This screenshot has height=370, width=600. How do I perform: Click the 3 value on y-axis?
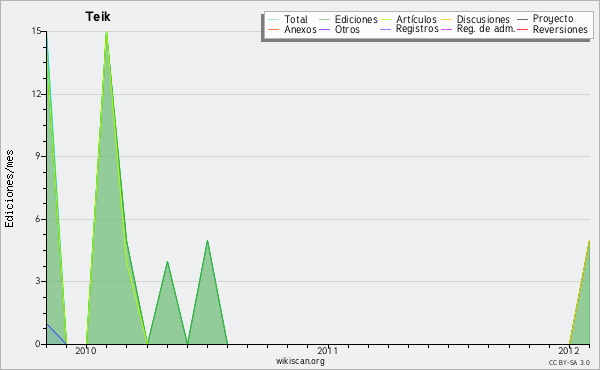tap(39, 281)
